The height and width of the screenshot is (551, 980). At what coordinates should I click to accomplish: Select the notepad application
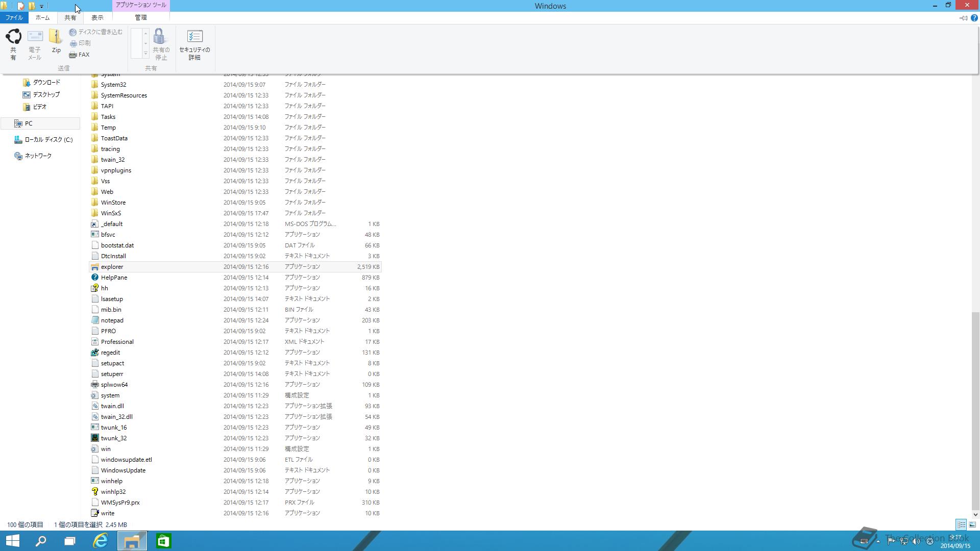tap(235, 320)
